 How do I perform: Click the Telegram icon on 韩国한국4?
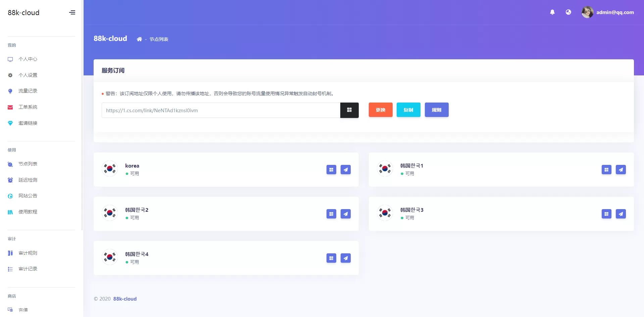346,258
